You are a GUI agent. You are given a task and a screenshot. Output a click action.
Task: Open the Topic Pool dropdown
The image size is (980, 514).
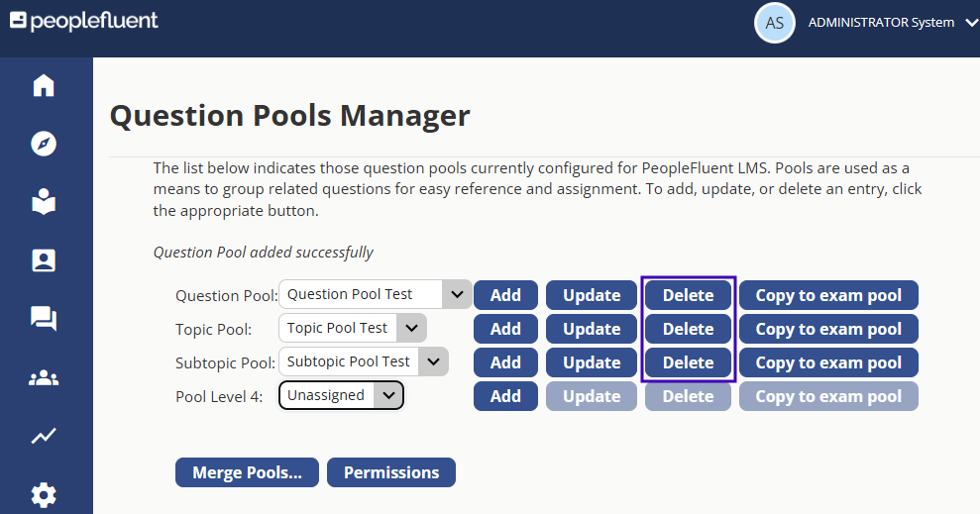[353, 328]
